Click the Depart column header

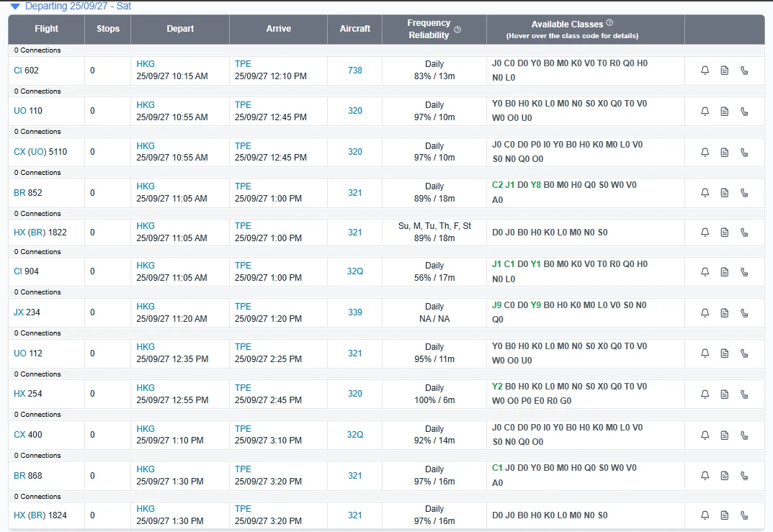pos(180,29)
